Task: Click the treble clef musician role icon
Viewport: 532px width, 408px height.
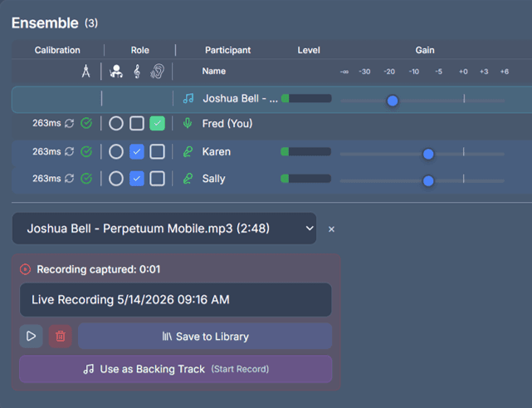Action: (137, 71)
